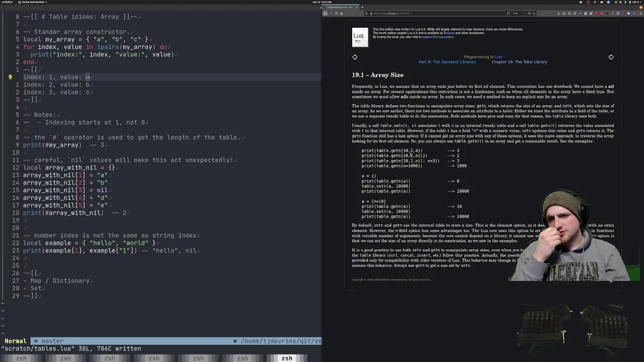Go to next page arrow on Lua book
The image size is (644, 362).
[611, 57]
